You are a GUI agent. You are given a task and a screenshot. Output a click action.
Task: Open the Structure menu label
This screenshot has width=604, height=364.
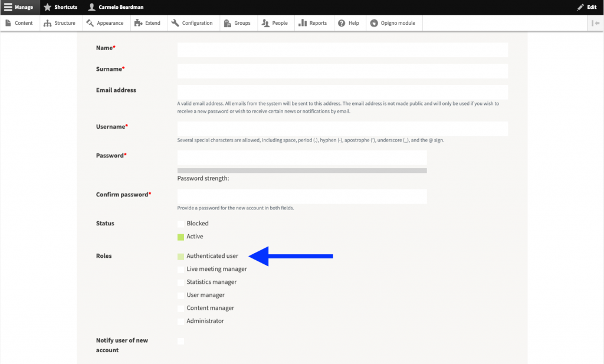tap(65, 23)
